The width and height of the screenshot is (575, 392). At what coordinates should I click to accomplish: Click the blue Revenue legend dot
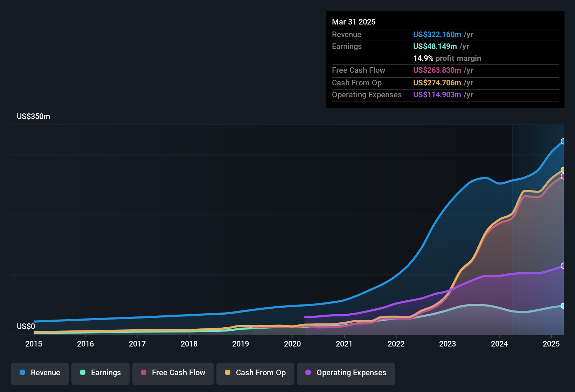pyautogui.click(x=22, y=373)
